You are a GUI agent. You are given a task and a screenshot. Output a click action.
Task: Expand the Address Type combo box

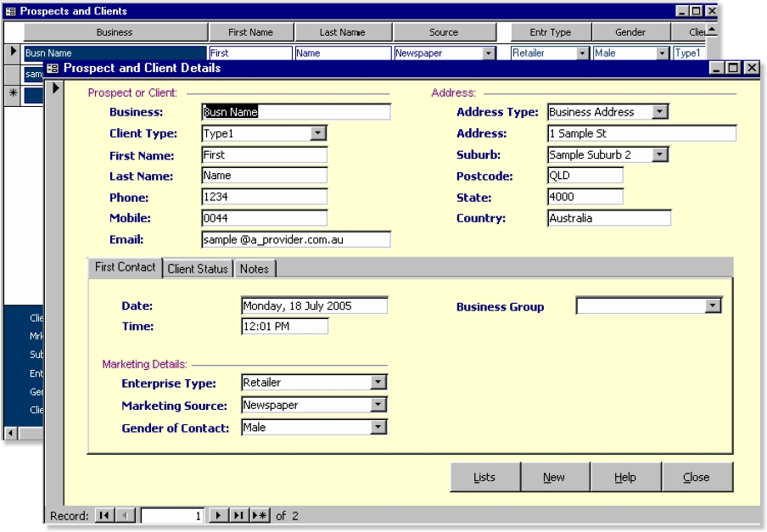click(660, 112)
